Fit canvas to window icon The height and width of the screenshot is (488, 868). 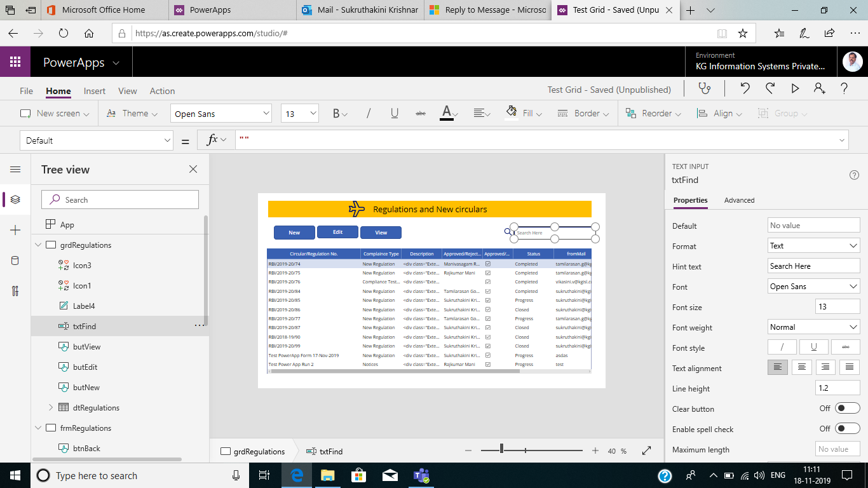point(647,451)
